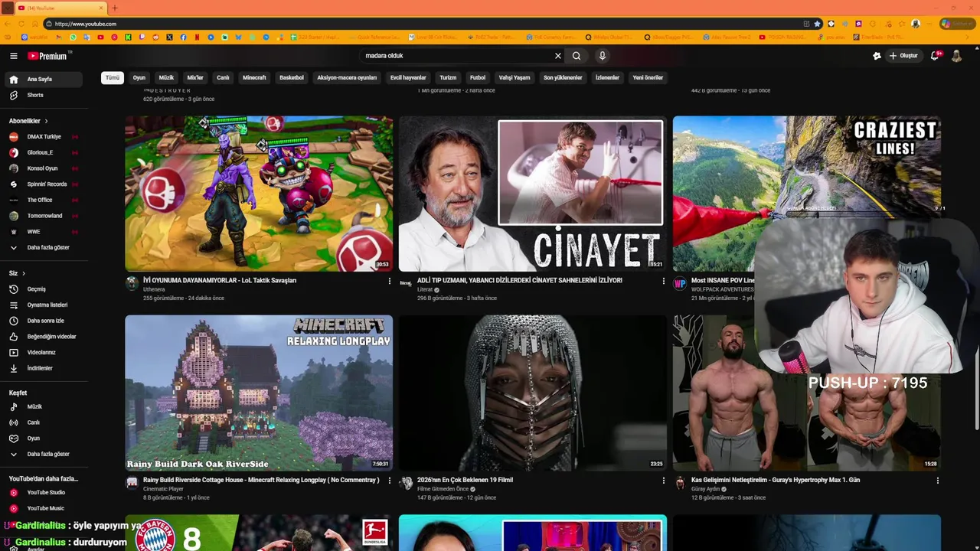980x551 pixels.
Task: Open Canlı under Keşfet in sidebar
Action: [x=44, y=422]
